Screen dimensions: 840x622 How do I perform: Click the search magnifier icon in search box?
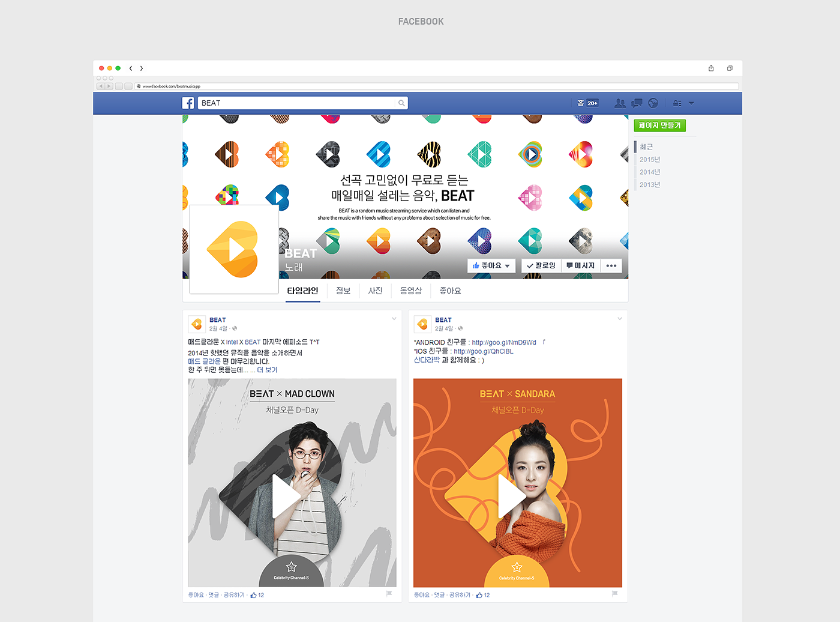point(401,103)
